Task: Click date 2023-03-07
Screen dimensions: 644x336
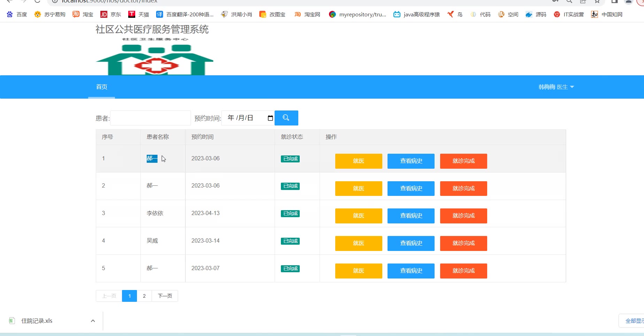Action: pyautogui.click(x=206, y=268)
